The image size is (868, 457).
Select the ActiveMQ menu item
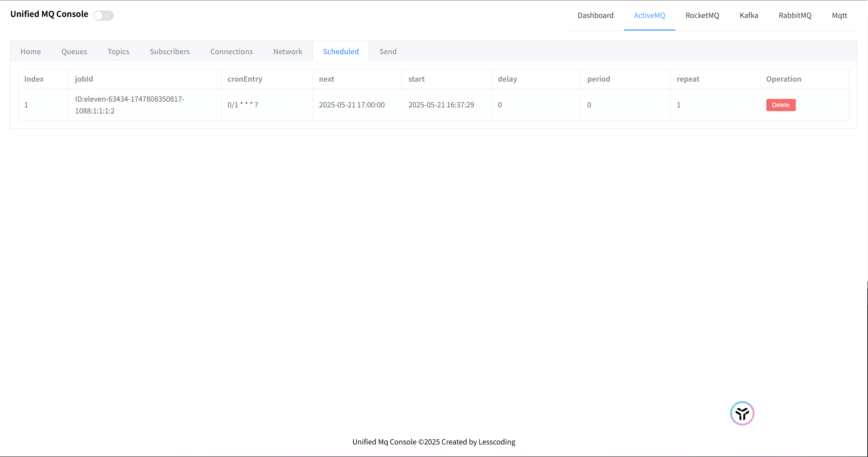pyautogui.click(x=649, y=16)
